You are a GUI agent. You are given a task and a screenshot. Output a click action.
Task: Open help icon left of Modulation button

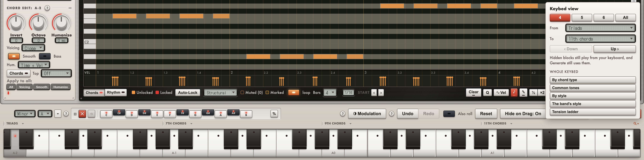pos(343,114)
